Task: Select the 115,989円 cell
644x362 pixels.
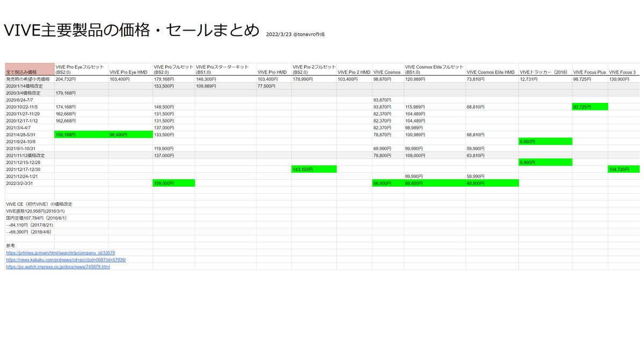Action: pos(435,107)
